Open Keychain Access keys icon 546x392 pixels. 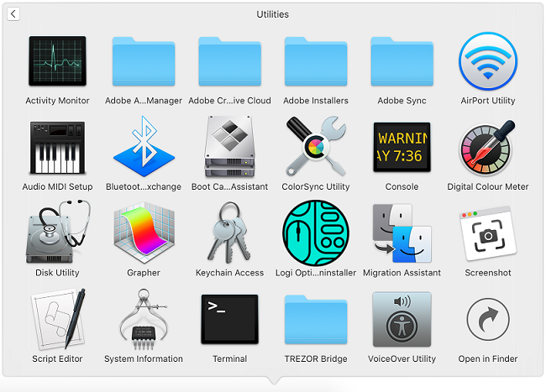(228, 233)
